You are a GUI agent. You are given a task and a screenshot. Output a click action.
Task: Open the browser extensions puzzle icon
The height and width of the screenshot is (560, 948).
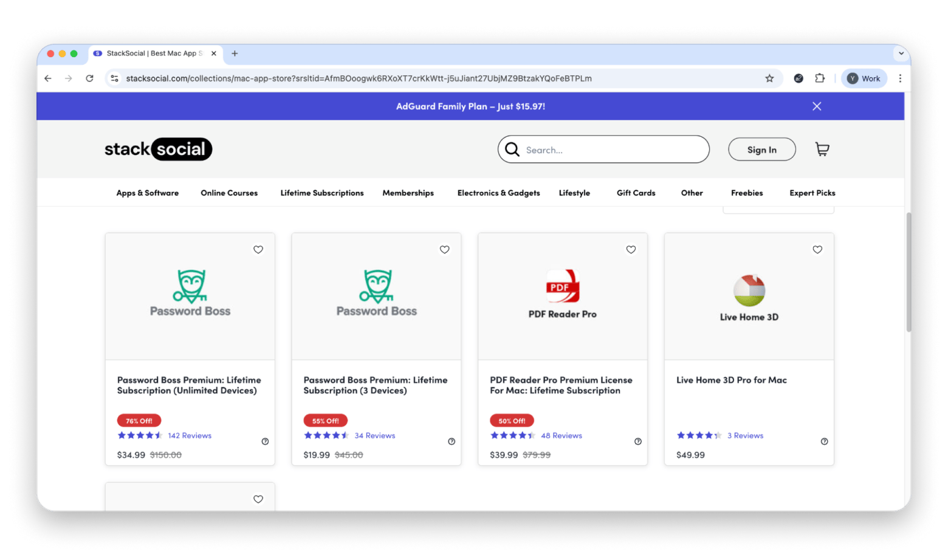point(820,78)
